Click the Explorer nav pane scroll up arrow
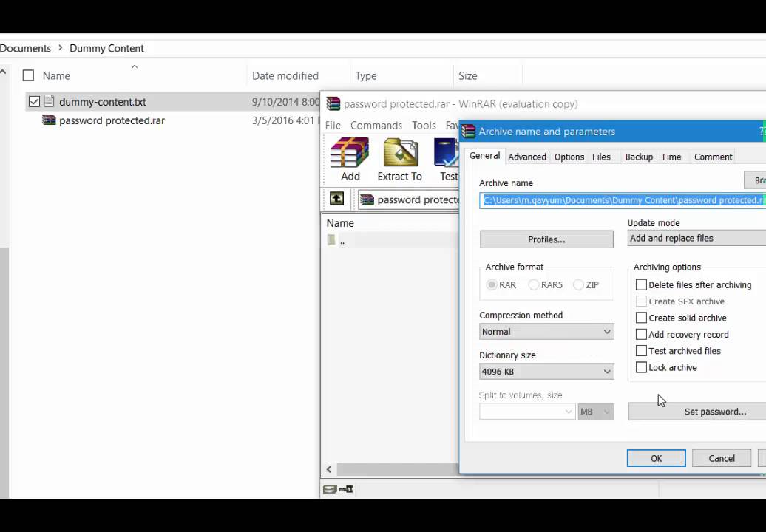 tap(3, 72)
